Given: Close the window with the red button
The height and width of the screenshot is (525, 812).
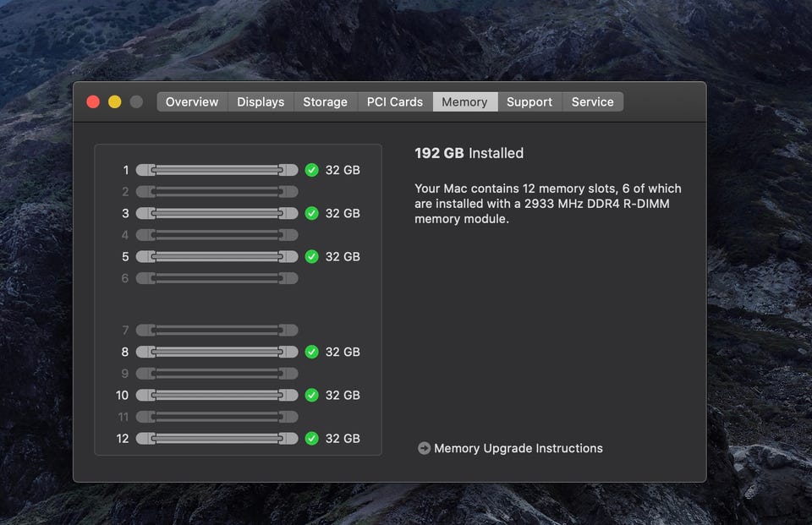Looking at the screenshot, I should (93, 101).
